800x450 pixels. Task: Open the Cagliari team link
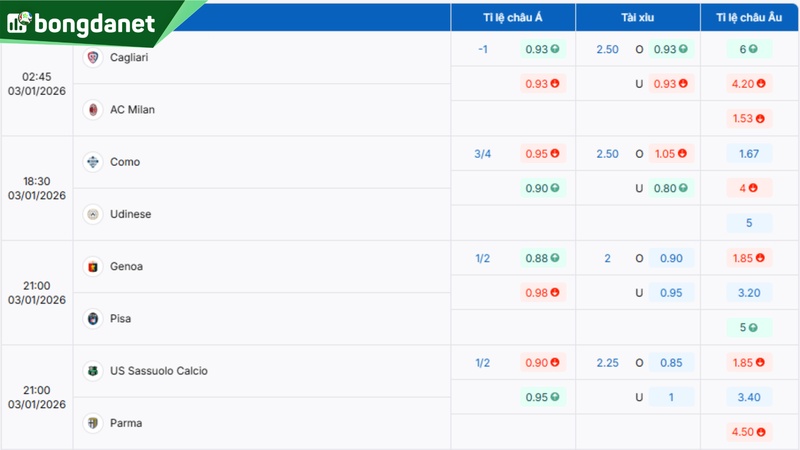129,58
